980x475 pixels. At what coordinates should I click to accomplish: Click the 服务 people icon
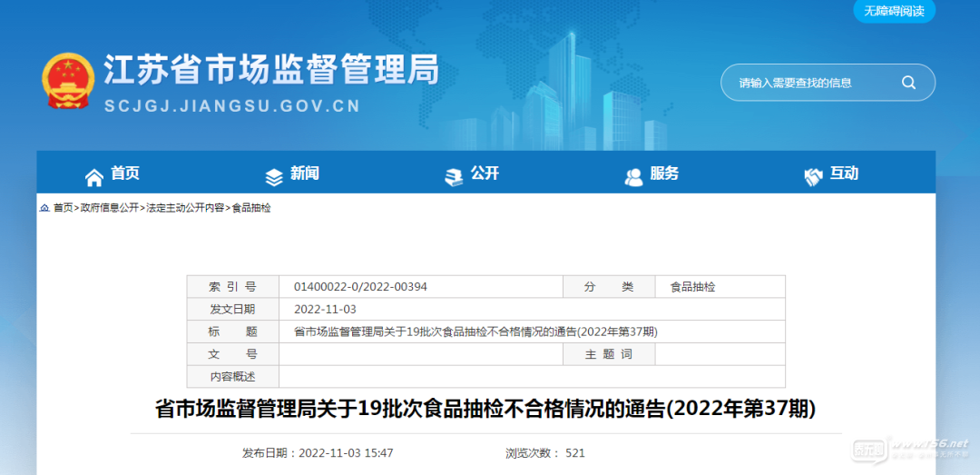(633, 176)
